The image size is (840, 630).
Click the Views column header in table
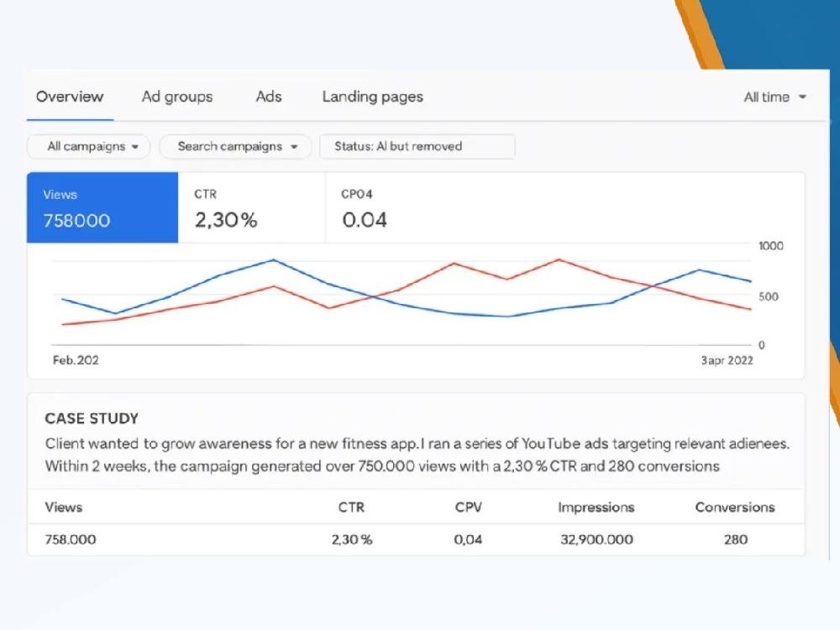(64, 507)
